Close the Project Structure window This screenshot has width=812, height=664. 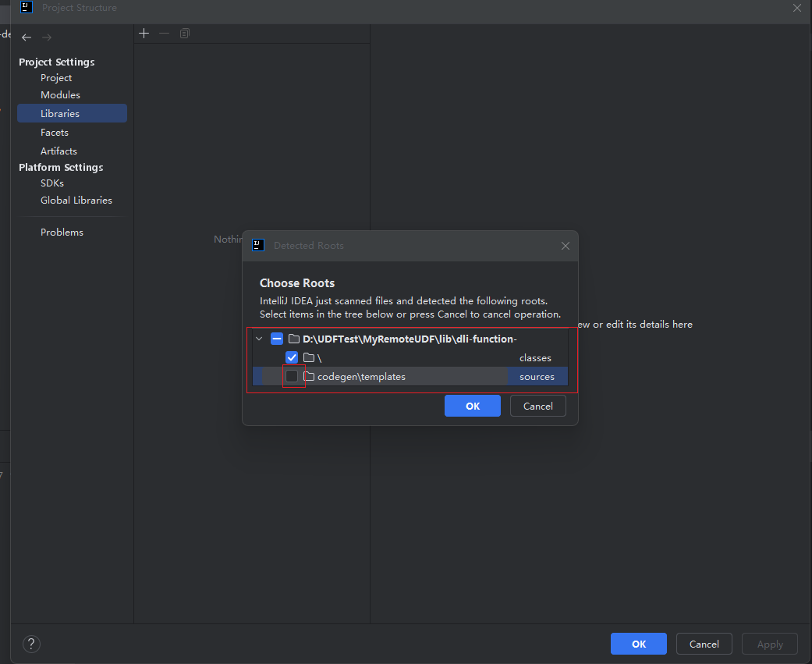[x=797, y=8]
